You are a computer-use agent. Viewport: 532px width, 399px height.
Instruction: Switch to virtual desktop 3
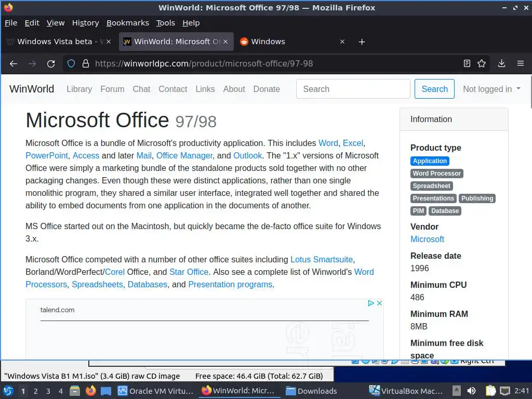coord(48,391)
